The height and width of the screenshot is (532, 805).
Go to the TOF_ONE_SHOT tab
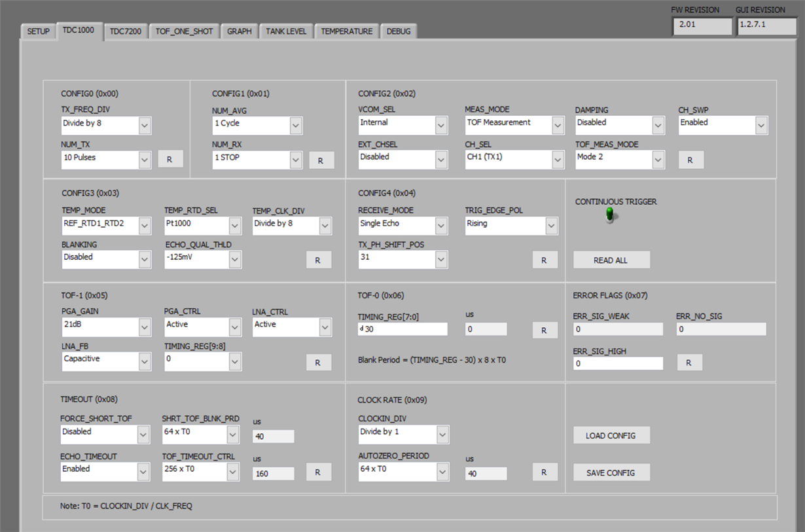pos(185,31)
